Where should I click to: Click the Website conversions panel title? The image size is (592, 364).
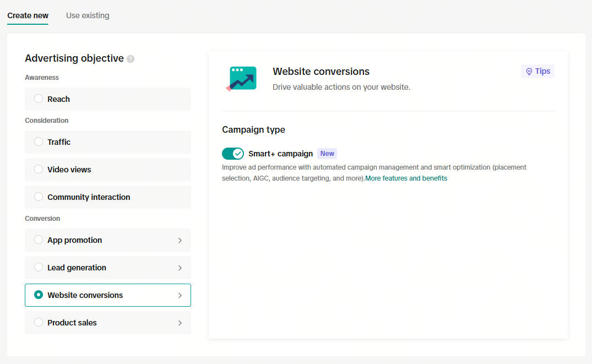321,72
